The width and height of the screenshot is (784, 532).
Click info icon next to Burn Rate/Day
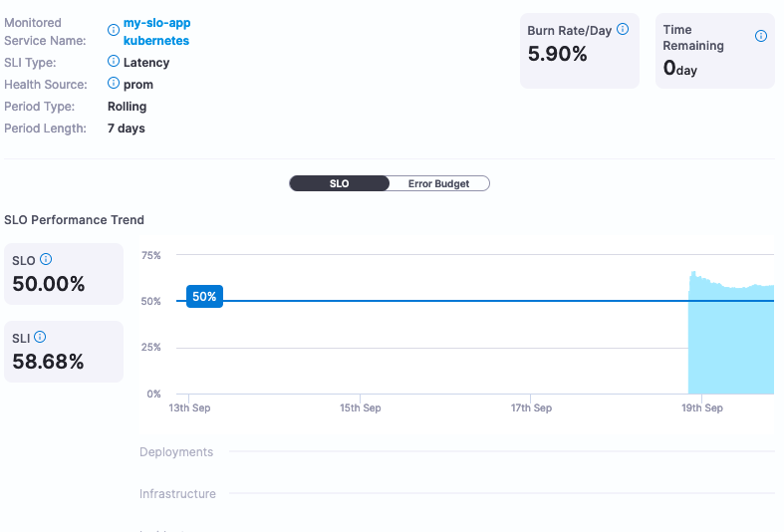[x=623, y=30]
